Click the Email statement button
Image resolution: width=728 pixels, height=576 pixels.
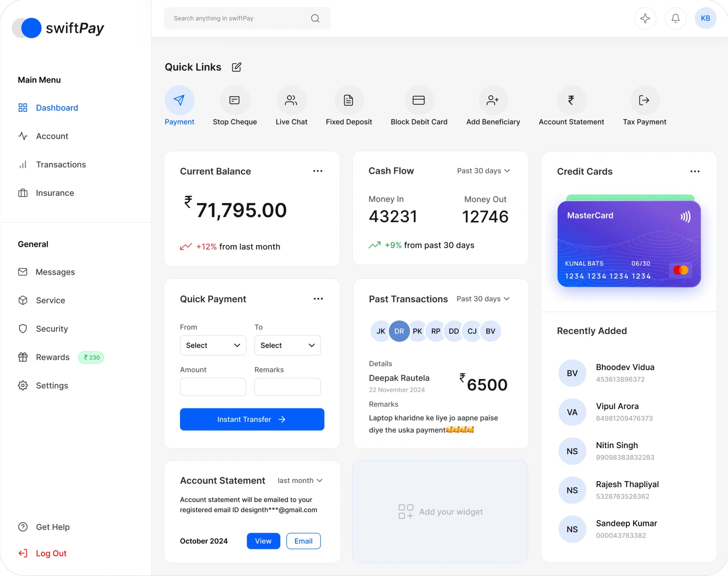(x=303, y=541)
